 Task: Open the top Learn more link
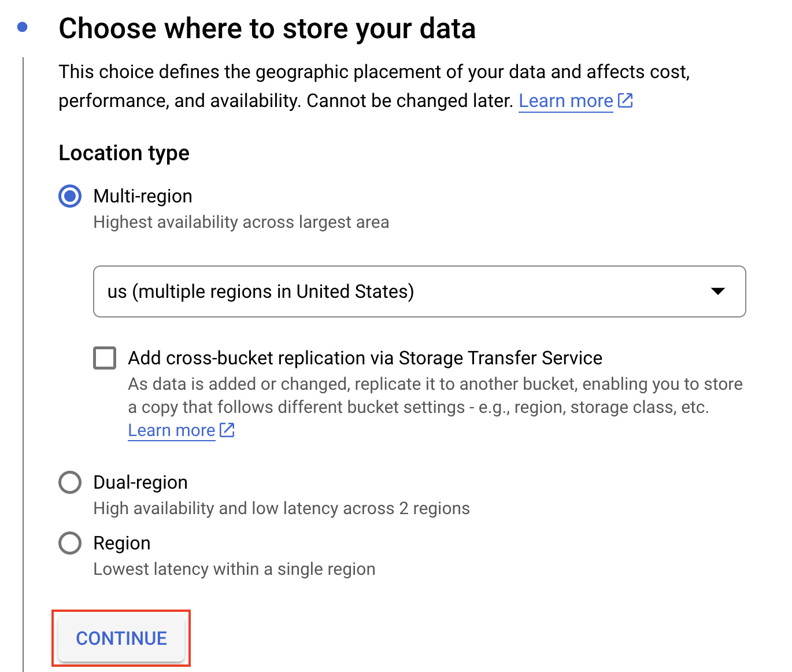pyautogui.click(x=565, y=100)
